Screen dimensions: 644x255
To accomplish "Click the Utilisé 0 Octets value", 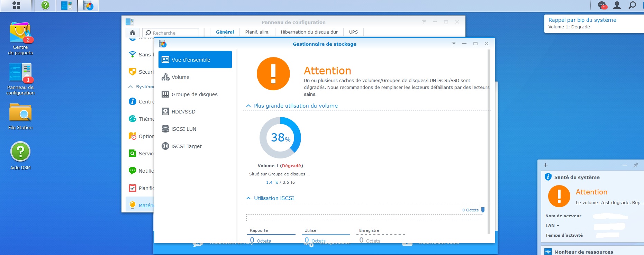I will (x=315, y=240).
